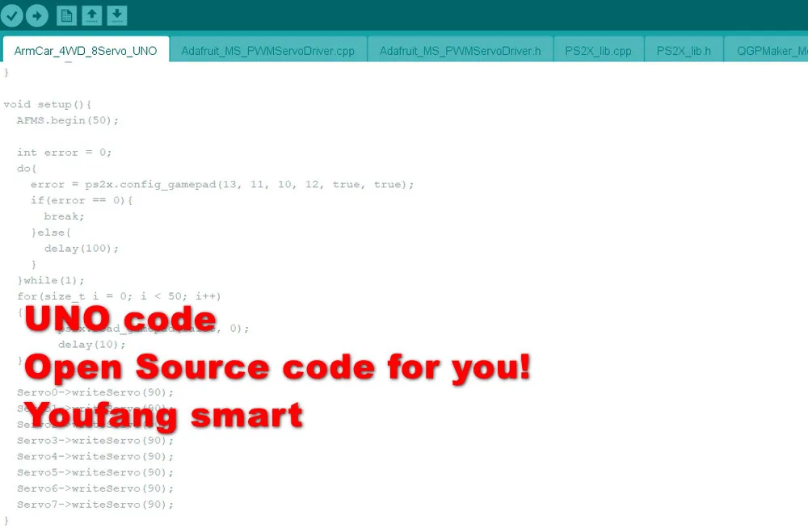
Task: Click the 'Servo3->writeServo(90);' line
Action: (95, 440)
